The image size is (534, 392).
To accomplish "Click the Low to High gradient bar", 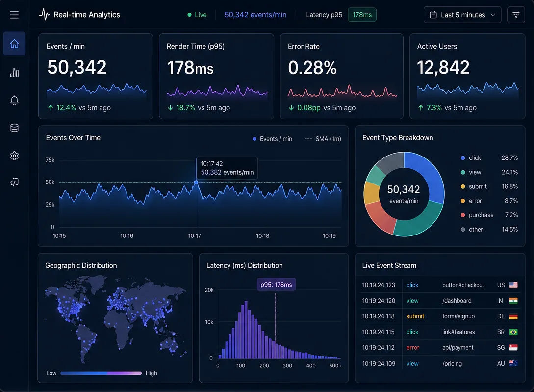I will coord(101,373).
